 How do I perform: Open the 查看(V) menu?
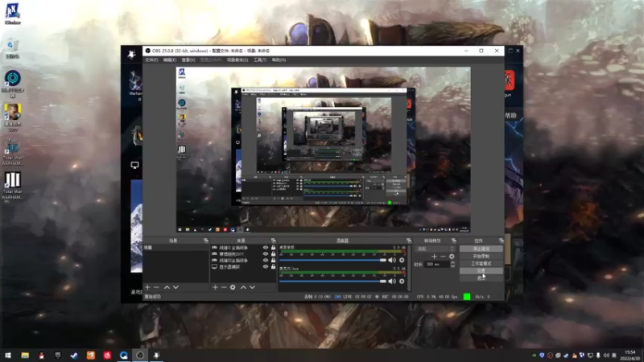188,60
